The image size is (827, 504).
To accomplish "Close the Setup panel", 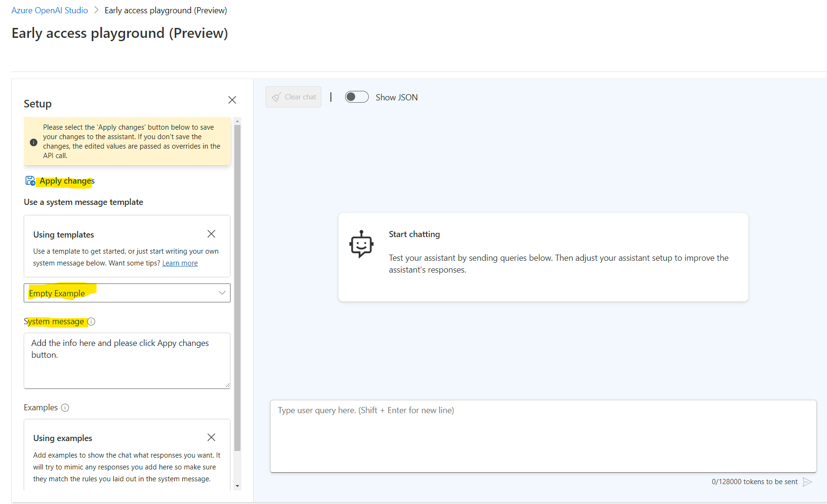I will pos(232,100).
